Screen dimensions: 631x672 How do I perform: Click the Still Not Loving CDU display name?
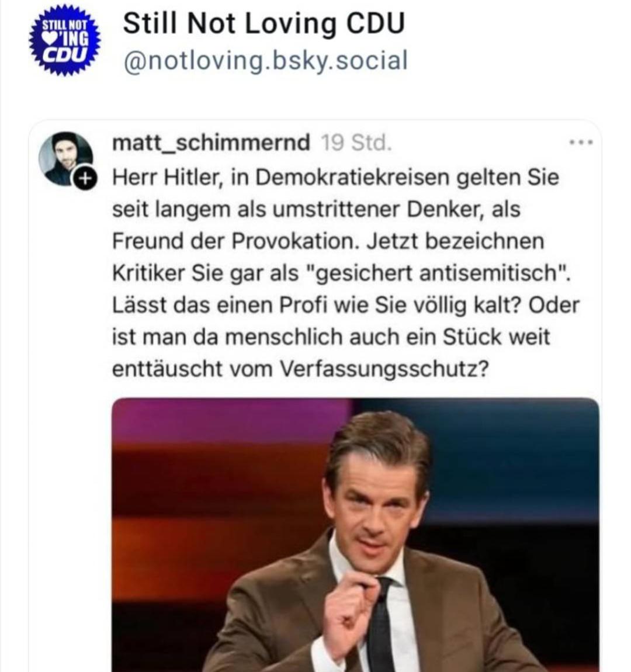click(x=264, y=23)
